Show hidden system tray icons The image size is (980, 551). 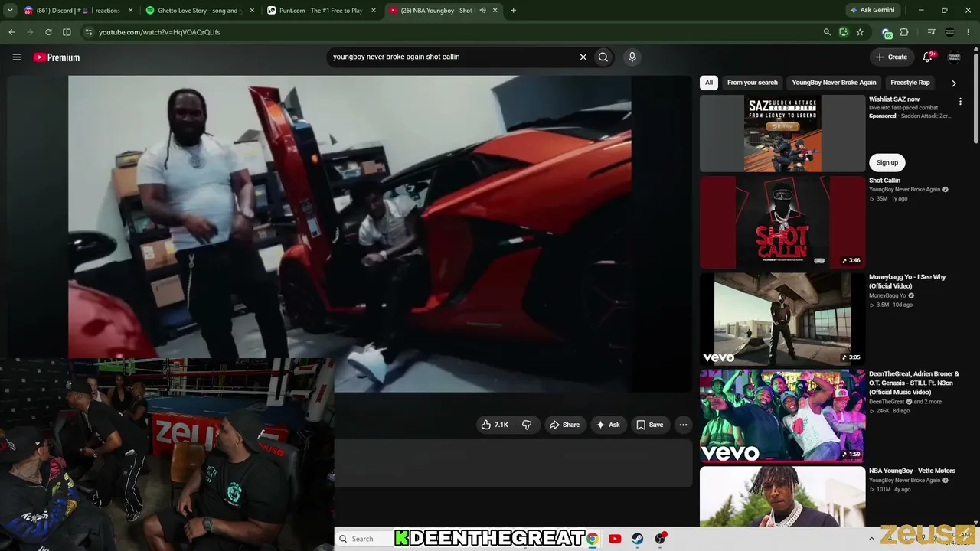(871, 539)
